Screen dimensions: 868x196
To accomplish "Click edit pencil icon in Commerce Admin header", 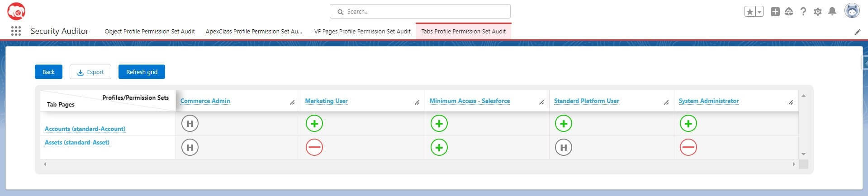I will pos(292,103).
